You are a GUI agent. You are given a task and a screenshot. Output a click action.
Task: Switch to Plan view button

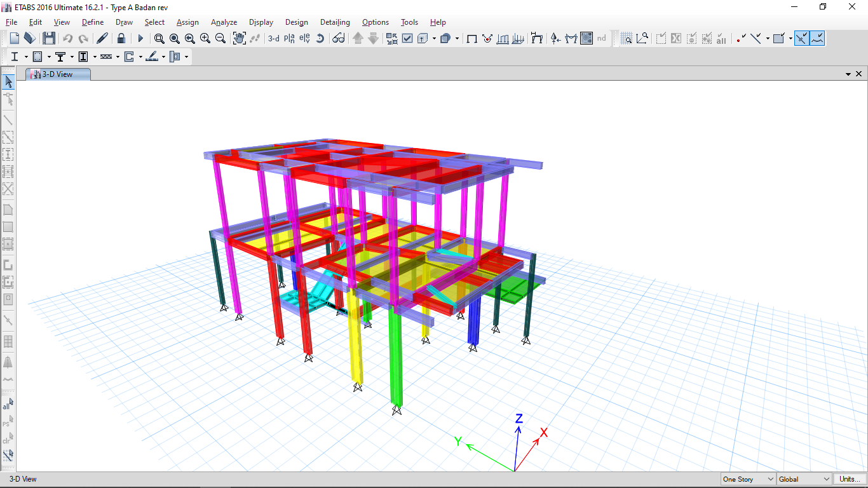pyautogui.click(x=289, y=38)
